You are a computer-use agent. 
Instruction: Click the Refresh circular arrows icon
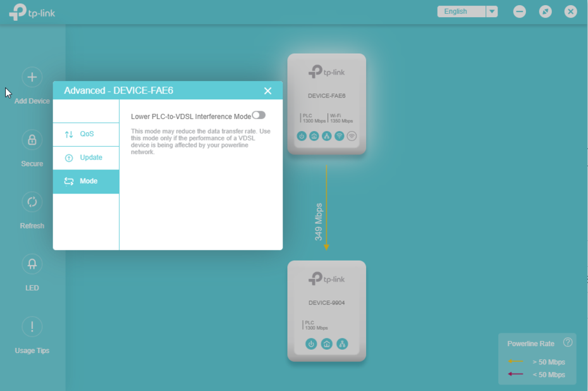(32, 202)
